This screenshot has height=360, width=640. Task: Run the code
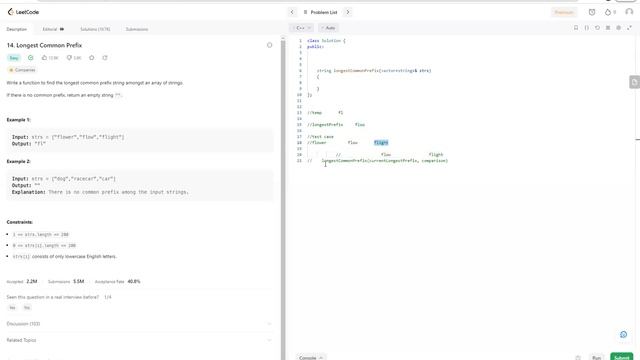coord(596,358)
